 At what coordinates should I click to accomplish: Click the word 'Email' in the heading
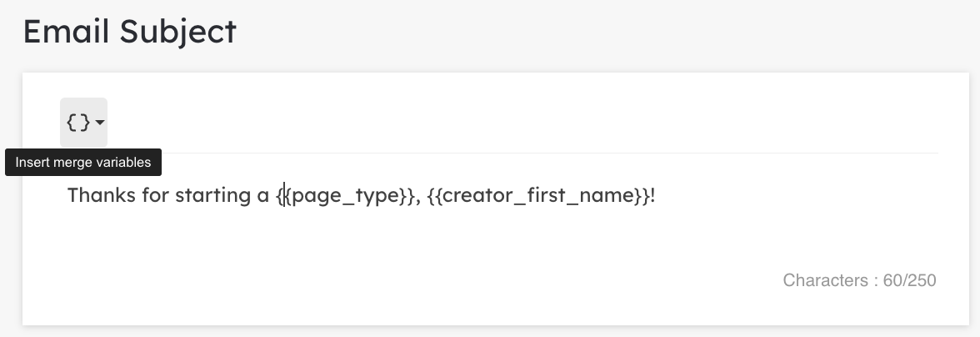click(x=67, y=31)
